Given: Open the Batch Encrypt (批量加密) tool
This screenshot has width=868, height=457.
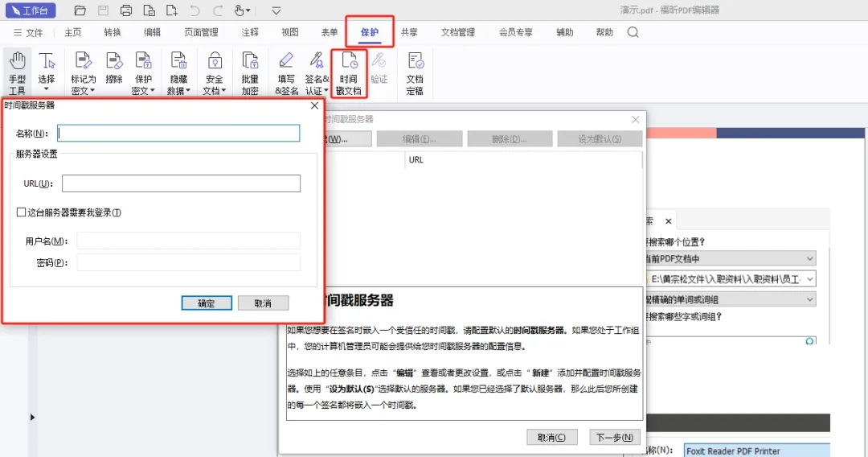Looking at the screenshot, I should click(250, 72).
